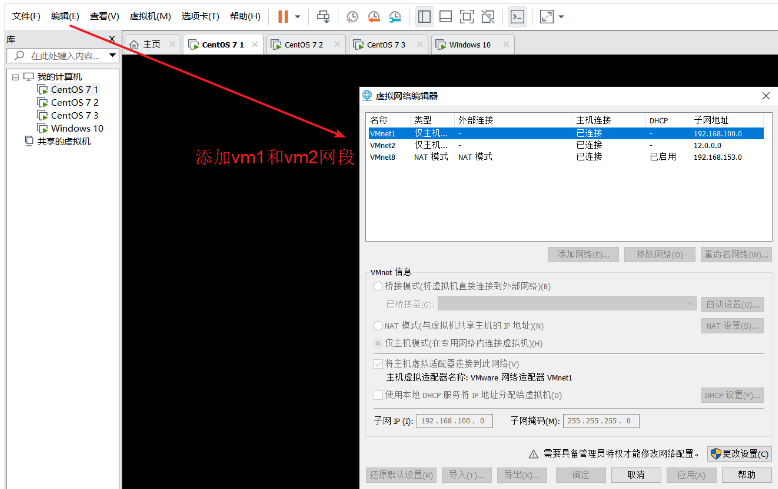778x489 pixels.
Task: Close the library panel with X
Action: [112, 39]
